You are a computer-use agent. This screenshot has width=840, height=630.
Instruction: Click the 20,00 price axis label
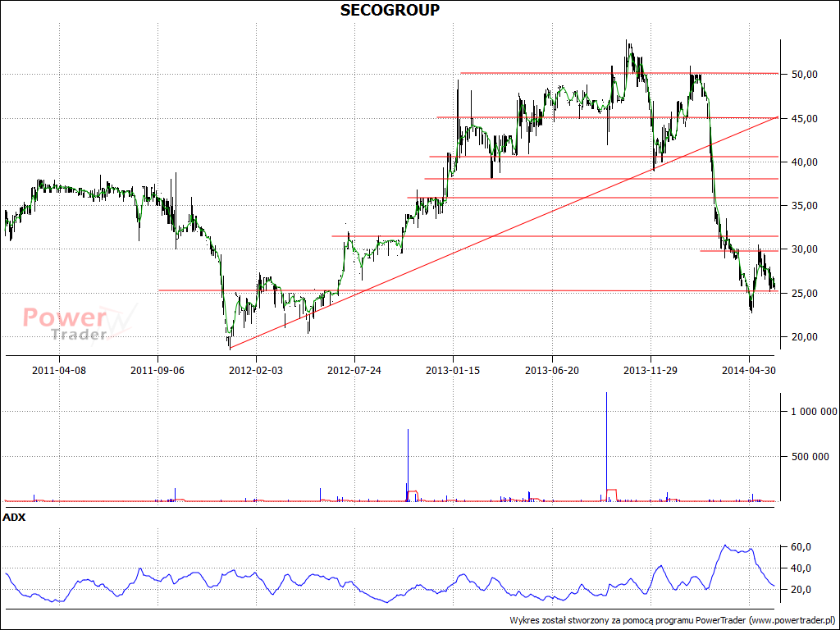coord(804,336)
